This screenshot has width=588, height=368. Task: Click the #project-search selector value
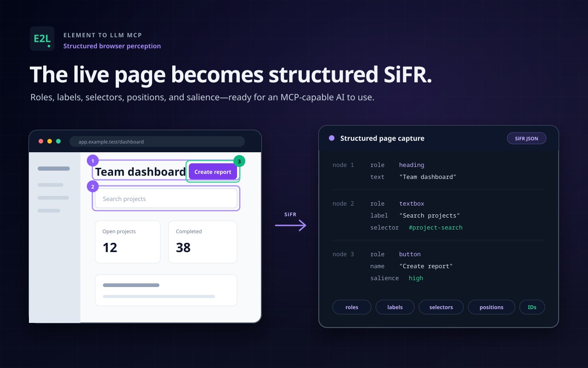(x=435, y=228)
